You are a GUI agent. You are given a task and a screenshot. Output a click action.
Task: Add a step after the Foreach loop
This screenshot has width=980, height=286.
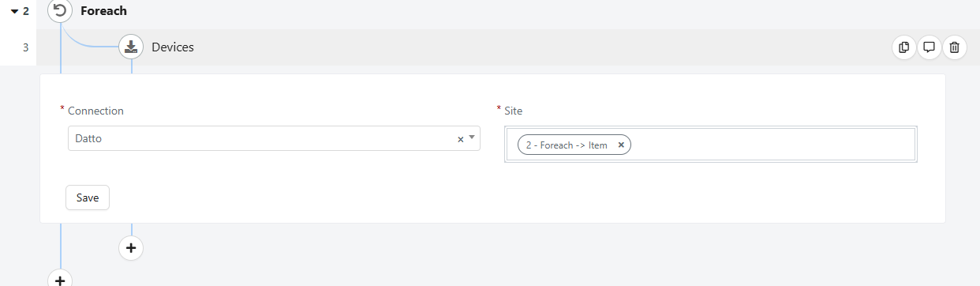coord(60,278)
